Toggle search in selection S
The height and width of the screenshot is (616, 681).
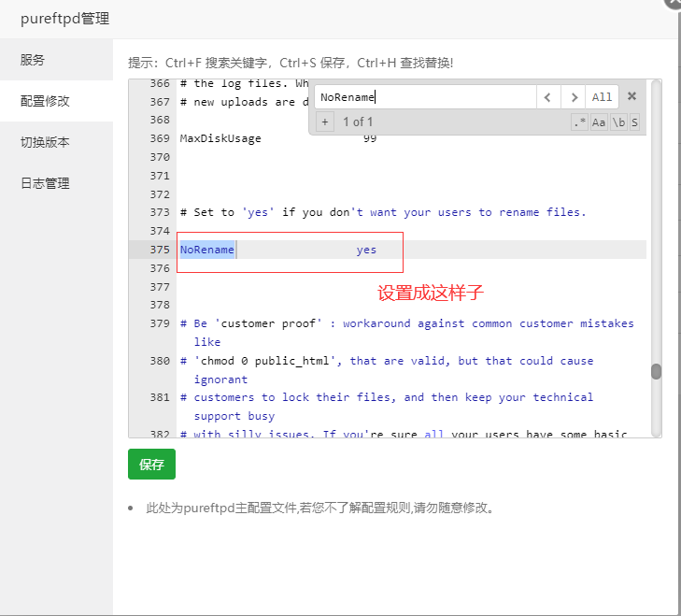coord(634,122)
